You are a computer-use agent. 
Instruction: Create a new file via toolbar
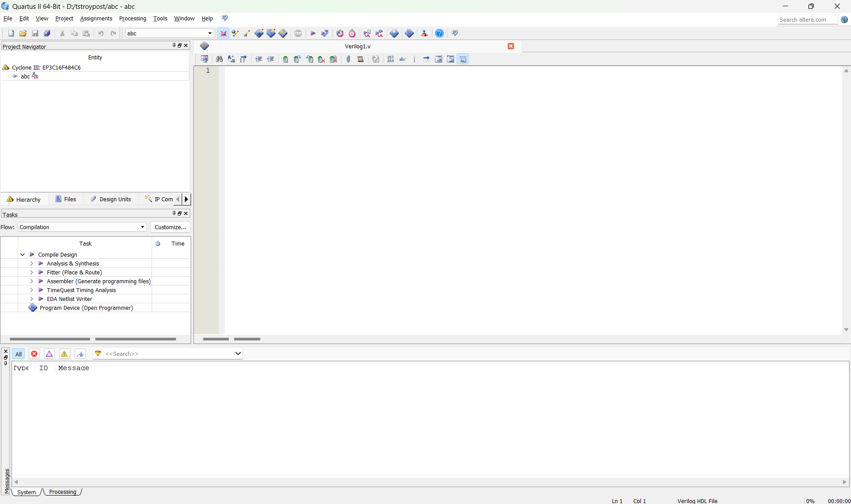pos(11,33)
